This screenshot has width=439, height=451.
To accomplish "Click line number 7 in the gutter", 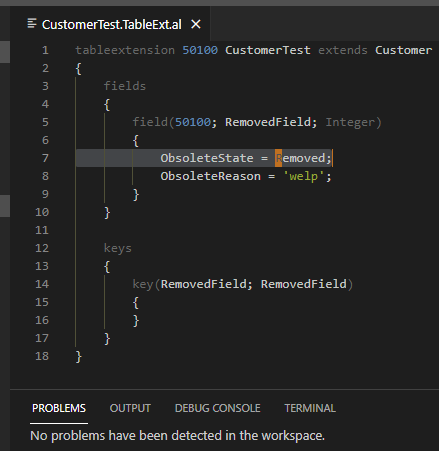I will pyautogui.click(x=45, y=158).
